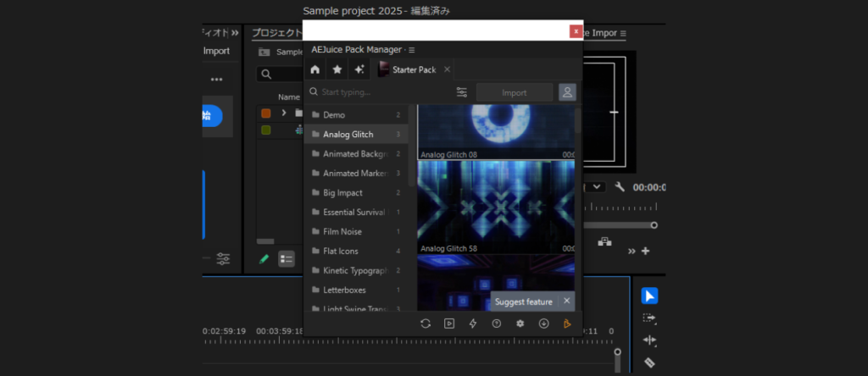Click the sparkles AI icon tab

click(359, 69)
